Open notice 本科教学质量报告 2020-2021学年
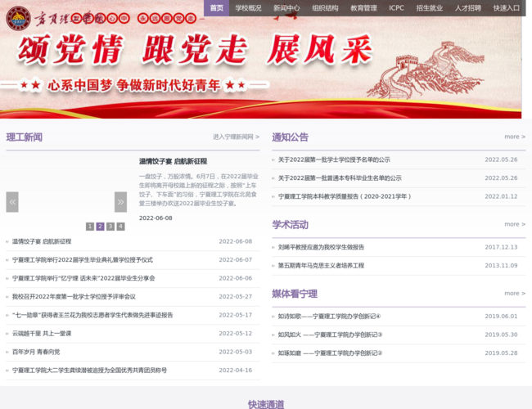The height and width of the screenshot is (409, 532). coord(345,196)
